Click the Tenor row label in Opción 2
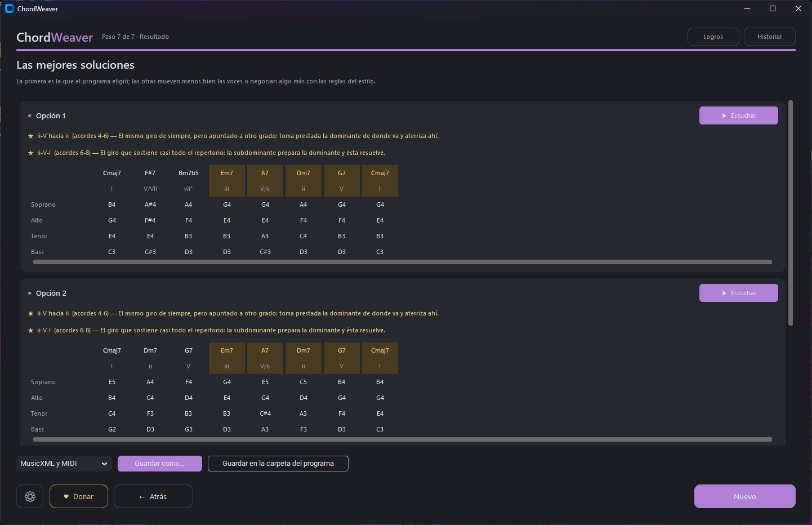Image resolution: width=812 pixels, height=525 pixels. [39, 413]
